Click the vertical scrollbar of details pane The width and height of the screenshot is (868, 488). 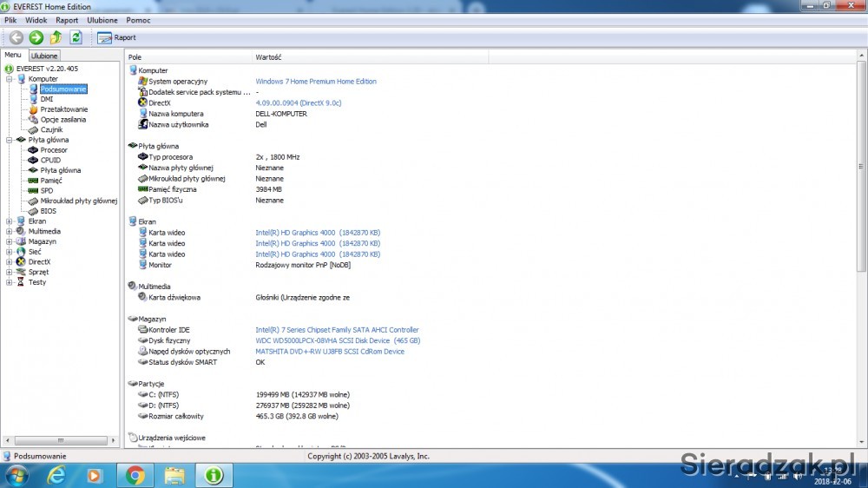click(861, 166)
